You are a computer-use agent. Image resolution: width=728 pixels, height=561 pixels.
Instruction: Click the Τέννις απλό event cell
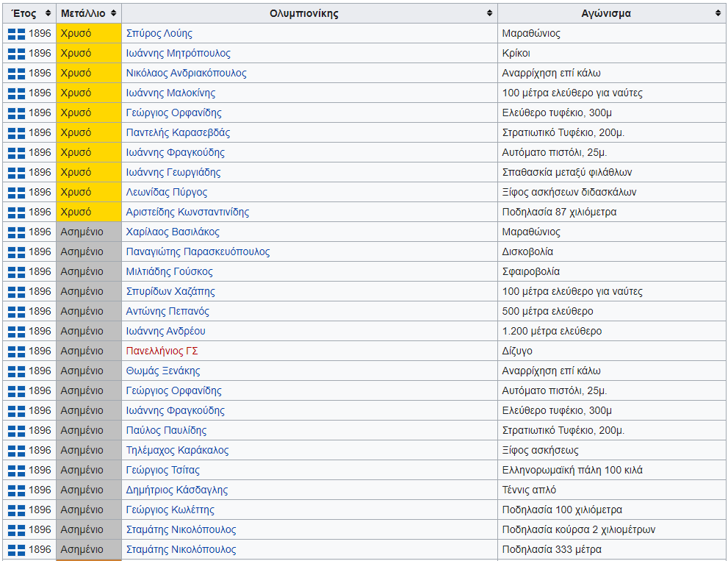click(529, 490)
